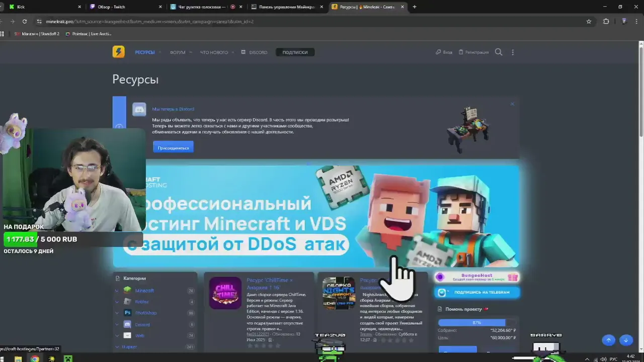Image resolution: width=644 pixels, height=362 pixels.
Task: Dismiss the Discord announcement with X
Action: (512, 104)
